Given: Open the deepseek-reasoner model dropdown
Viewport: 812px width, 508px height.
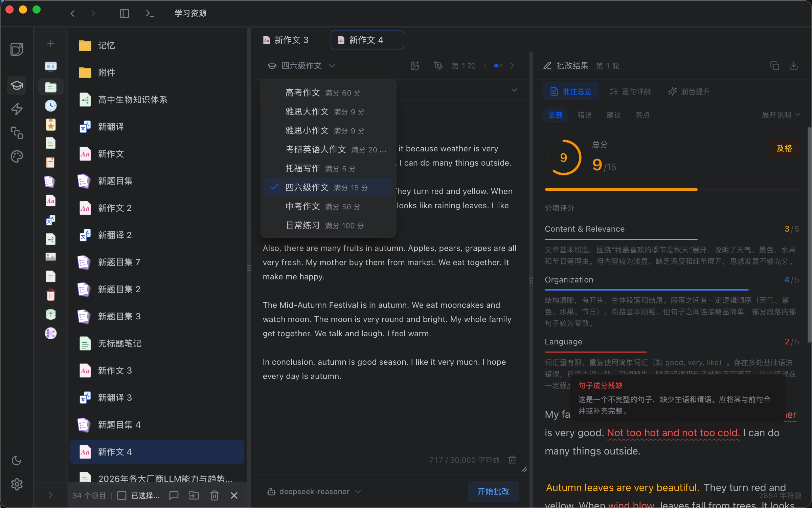Looking at the screenshot, I should click(314, 491).
